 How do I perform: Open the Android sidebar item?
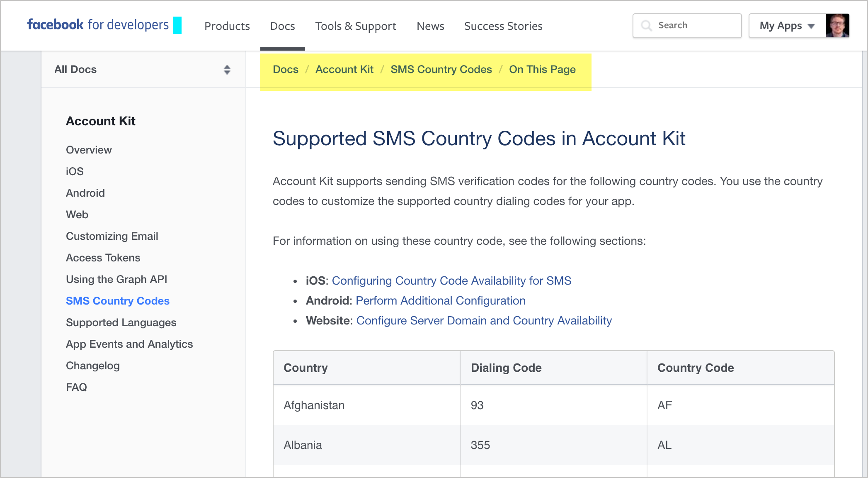point(85,193)
